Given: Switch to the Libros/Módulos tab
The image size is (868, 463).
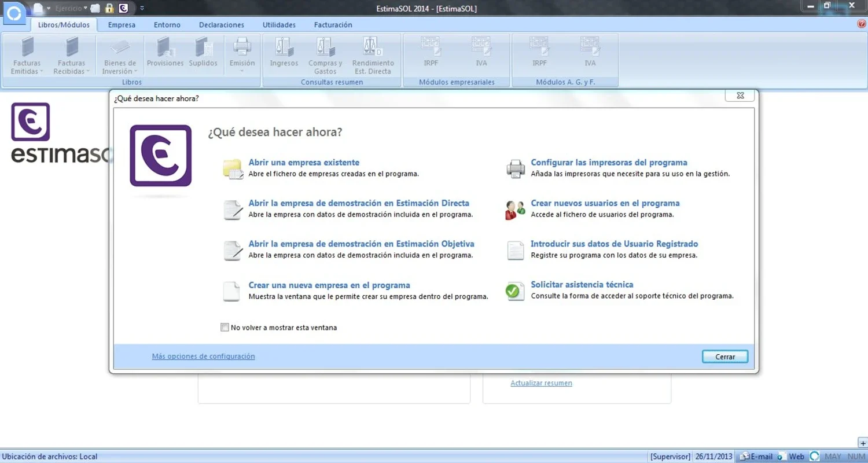Looking at the screenshot, I should (64, 25).
